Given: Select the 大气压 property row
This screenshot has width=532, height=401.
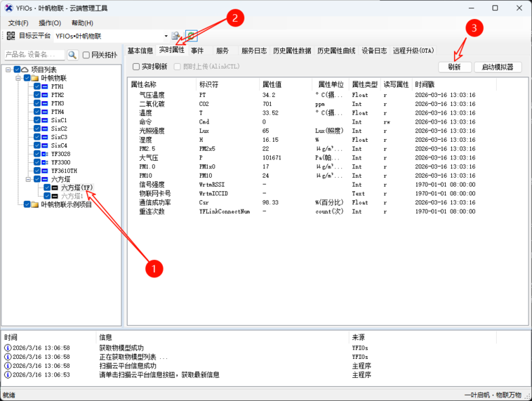Looking at the screenshot, I should (312, 157).
